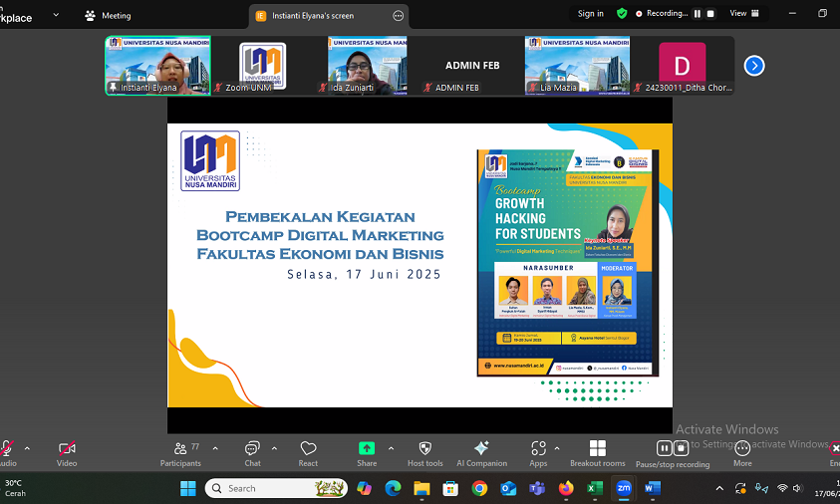Open Firefox from taskbar
This screenshot has height=504, width=840.
point(566,488)
